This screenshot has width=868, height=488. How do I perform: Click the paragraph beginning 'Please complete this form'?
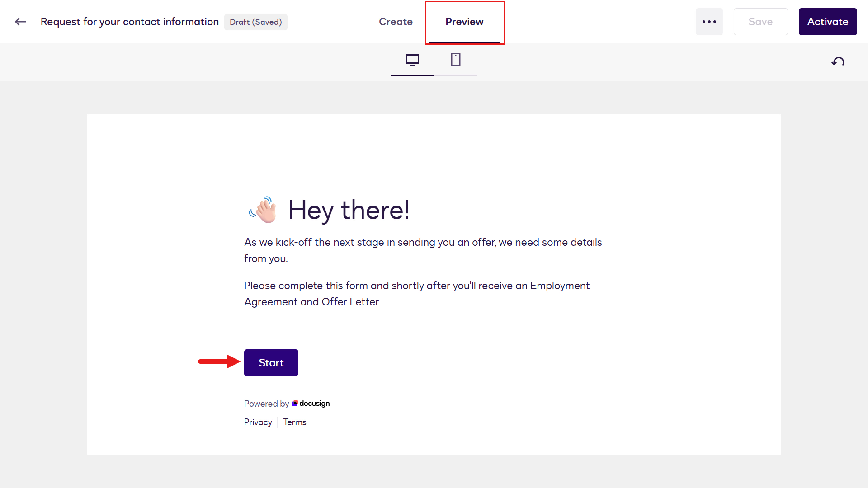click(x=417, y=294)
